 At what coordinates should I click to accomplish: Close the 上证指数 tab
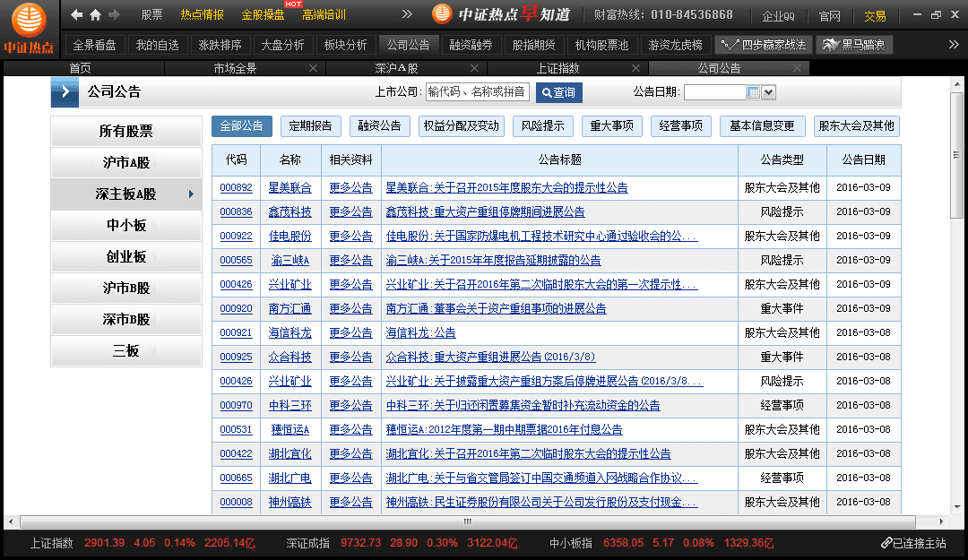635,68
